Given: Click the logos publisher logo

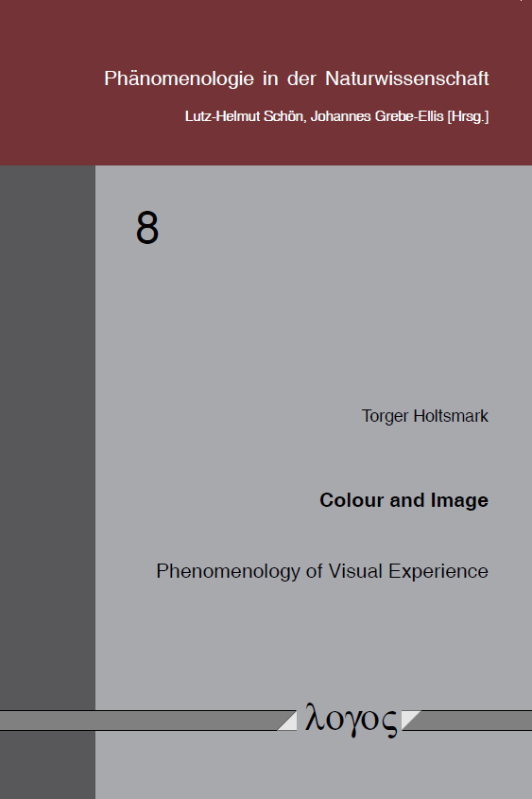Looking at the screenshot, I should point(351,720).
